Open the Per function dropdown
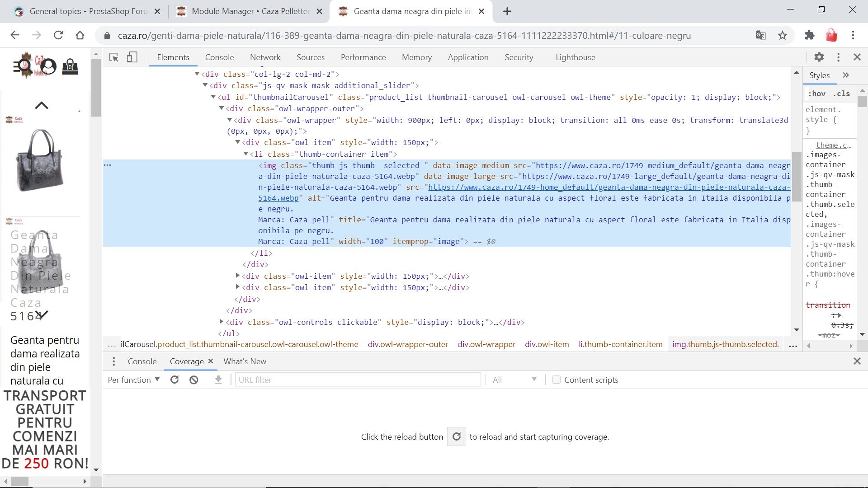Viewport: 868px width, 488px height. (x=133, y=380)
